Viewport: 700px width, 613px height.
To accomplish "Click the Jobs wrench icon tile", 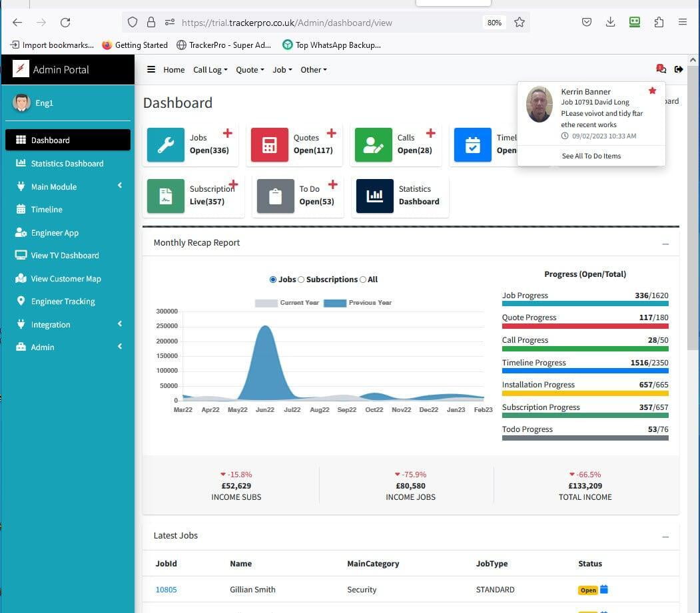I will coord(166,144).
